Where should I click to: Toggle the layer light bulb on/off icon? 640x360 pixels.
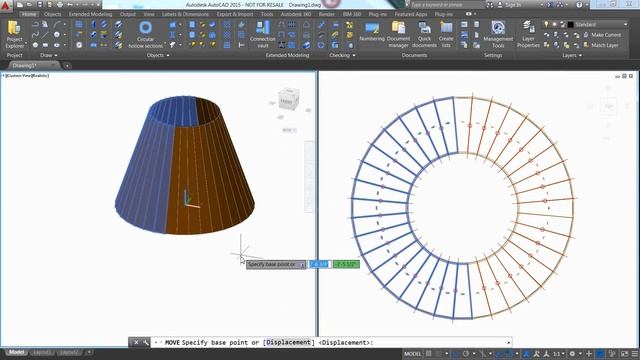click(547, 24)
